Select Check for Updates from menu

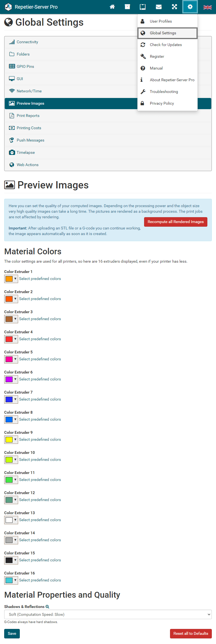point(166,45)
